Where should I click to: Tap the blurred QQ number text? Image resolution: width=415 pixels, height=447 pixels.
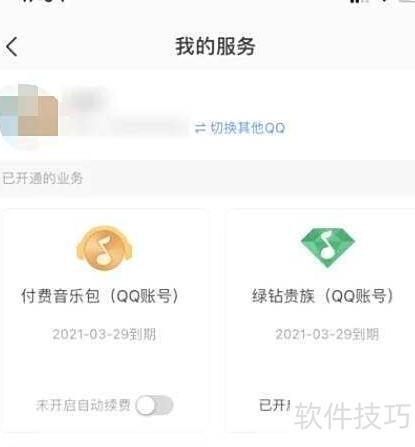click(x=149, y=128)
